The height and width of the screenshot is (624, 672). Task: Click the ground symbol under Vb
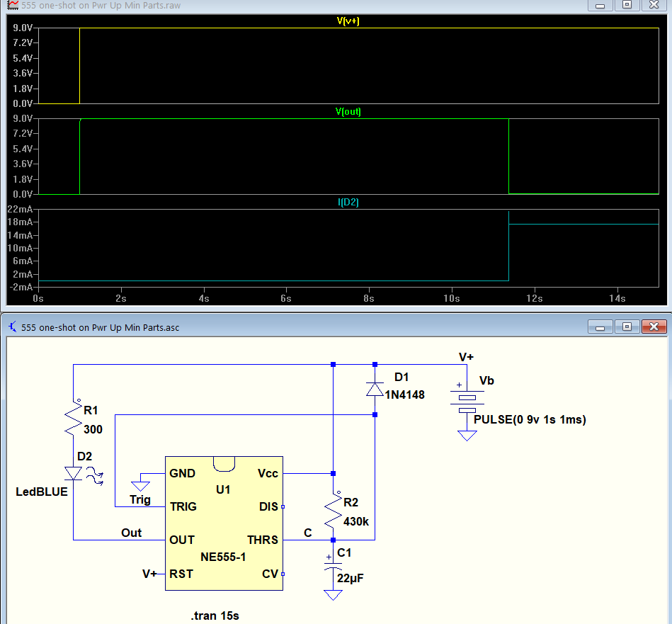coord(467,436)
